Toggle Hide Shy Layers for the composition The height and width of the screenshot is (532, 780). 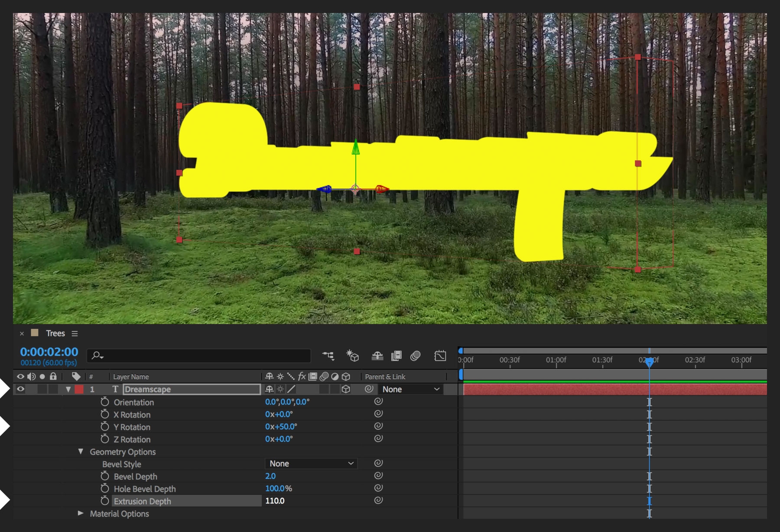click(x=377, y=356)
